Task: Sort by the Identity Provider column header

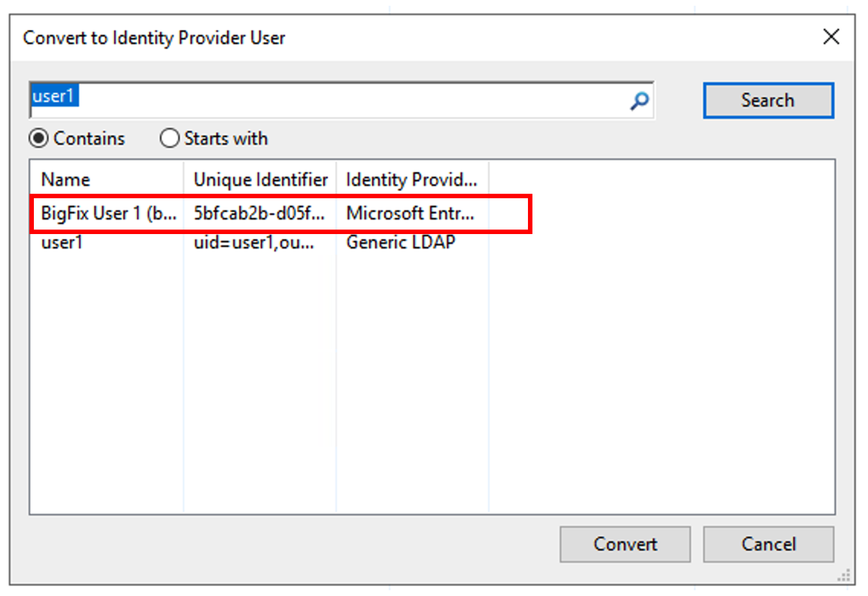Action: coord(412,180)
